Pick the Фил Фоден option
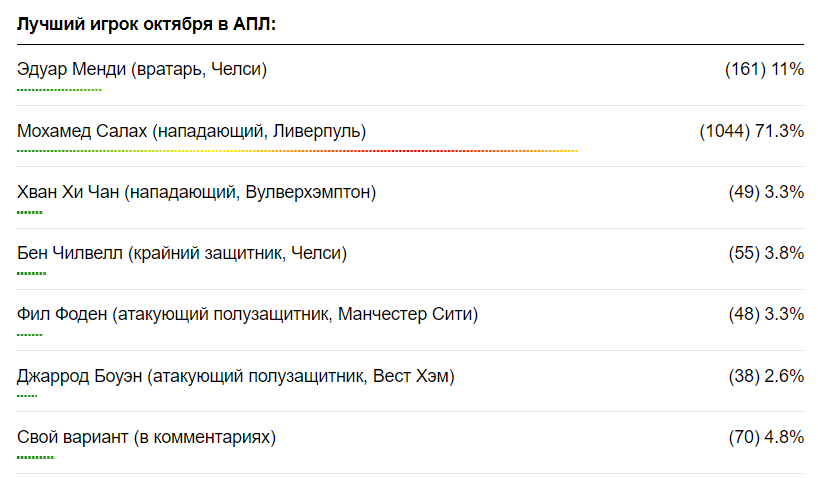This screenshot has height=478, width=818. pyautogui.click(x=247, y=314)
